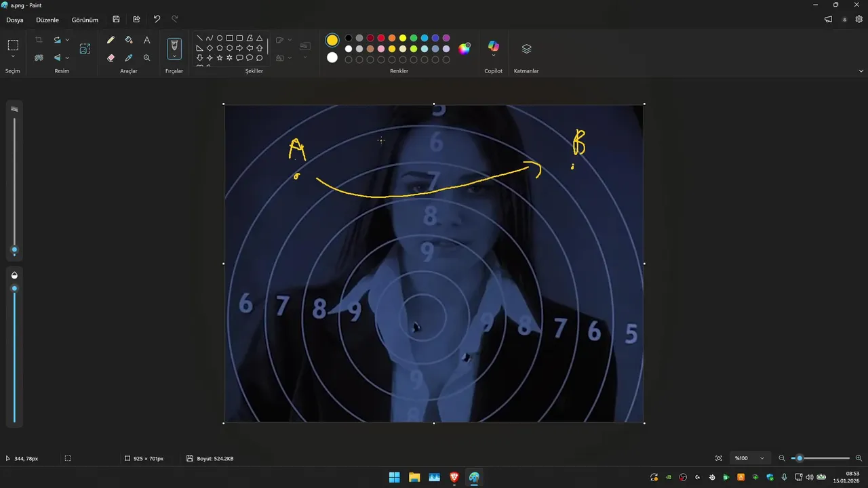Select the rectangular Selection (Seçim) tool

tap(13, 45)
